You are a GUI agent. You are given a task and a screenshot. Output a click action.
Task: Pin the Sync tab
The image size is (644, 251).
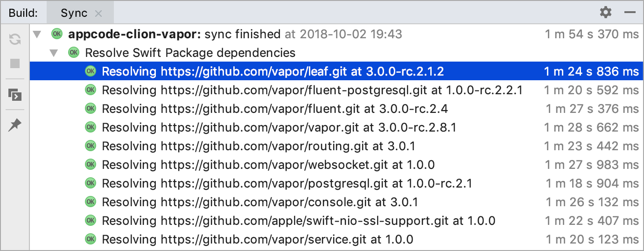click(x=15, y=125)
